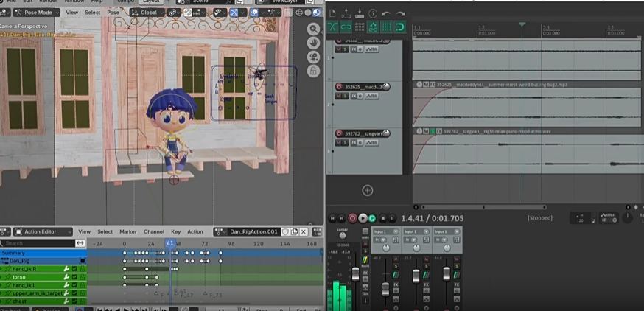Screen dimensions: 644x311
Task: Toggle fake user shield for Dan_RigAction.001
Action: pyautogui.click(x=286, y=231)
